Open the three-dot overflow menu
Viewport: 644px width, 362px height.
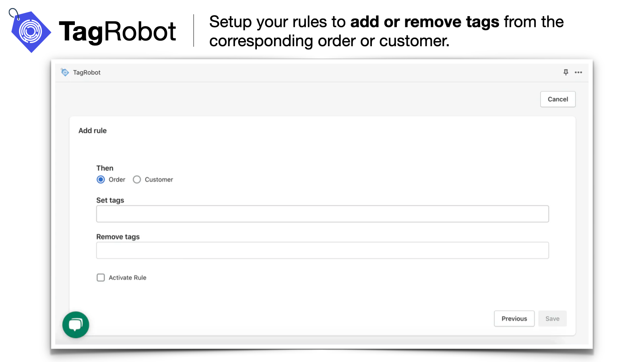coord(579,72)
